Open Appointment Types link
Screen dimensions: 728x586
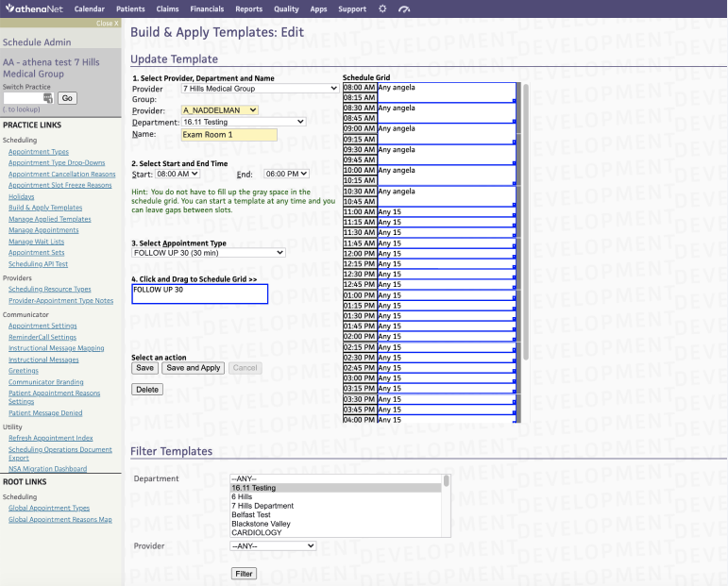39,152
